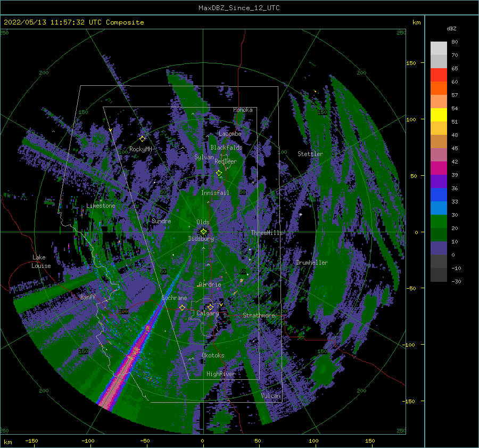Click the 2022/05/13 11:57:32 UTC Composite timestamp

click(73, 22)
